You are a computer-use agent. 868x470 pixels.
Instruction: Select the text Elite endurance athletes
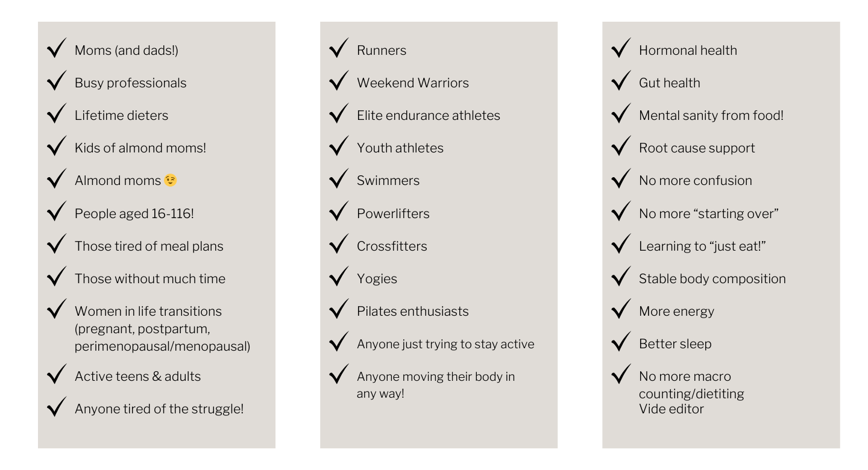(x=429, y=115)
